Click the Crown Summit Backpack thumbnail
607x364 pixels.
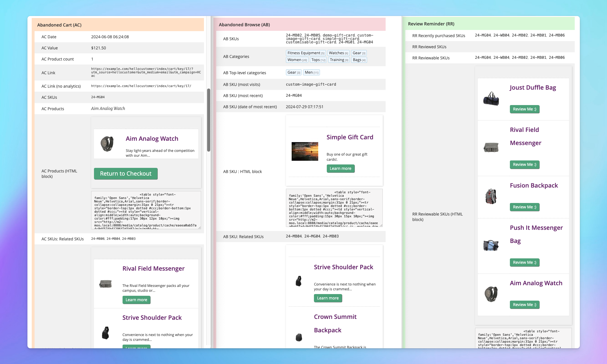pos(299,337)
